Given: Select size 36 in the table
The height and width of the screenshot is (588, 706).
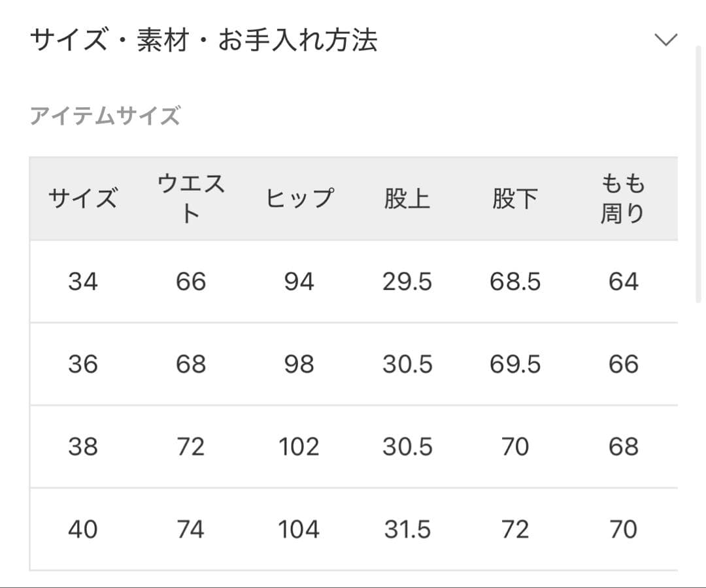Looking at the screenshot, I should coord(84,364).
